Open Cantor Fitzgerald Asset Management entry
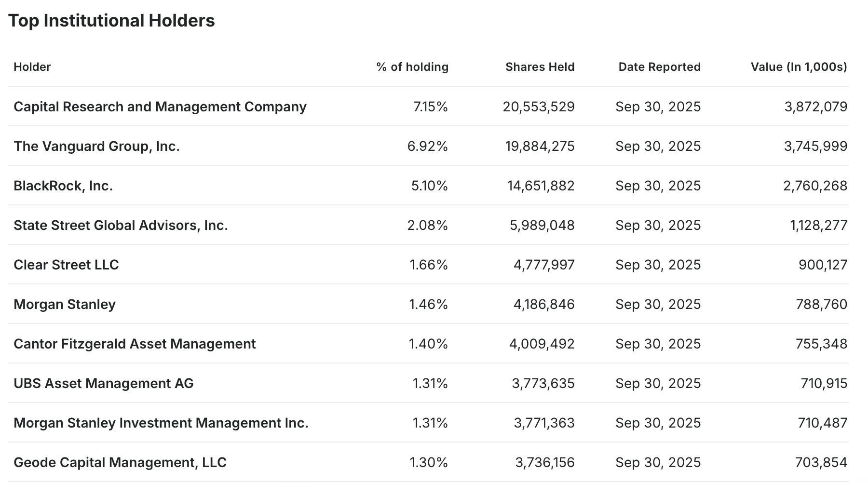 [x=135, y=344]
